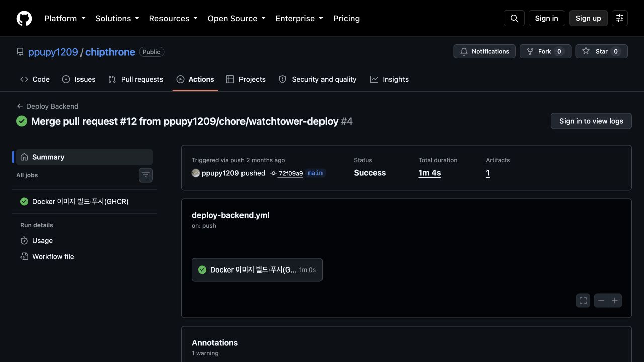Click the Star count 0
The height and width of the screenshot is (362, 644).
(x=616, y=51)
